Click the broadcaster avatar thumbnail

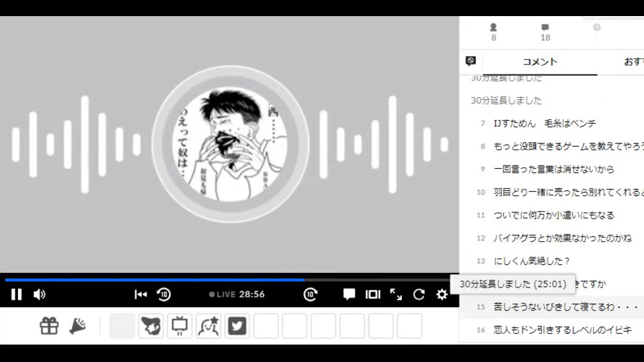pos(230,144)
